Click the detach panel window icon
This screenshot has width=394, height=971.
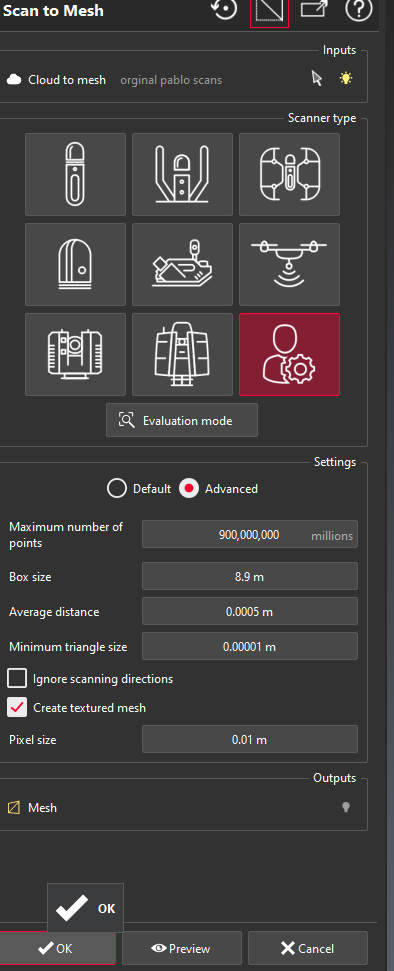tap(313, 10)
